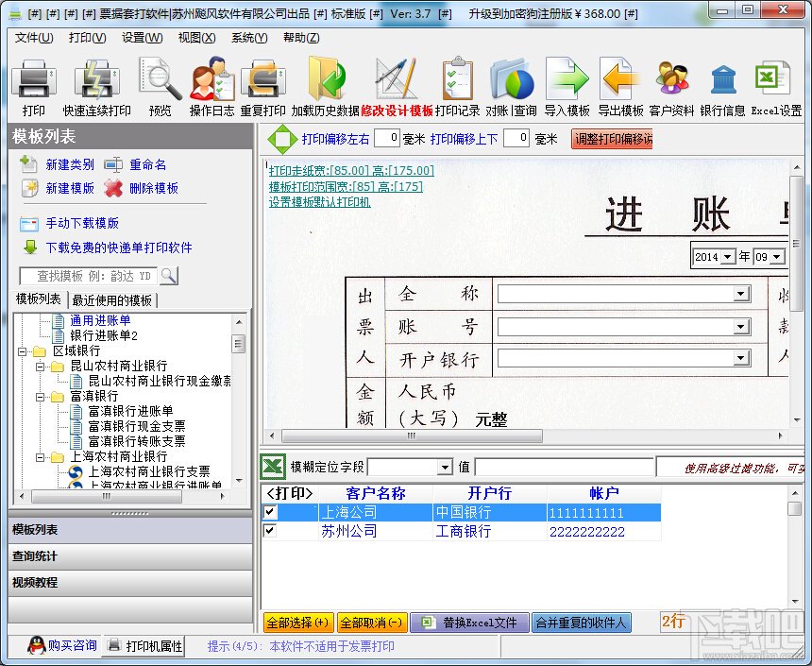Open 下载免费的快递单打印软件 link
The height and width of the screenshot is (666, 812).
tap(119, 248)
